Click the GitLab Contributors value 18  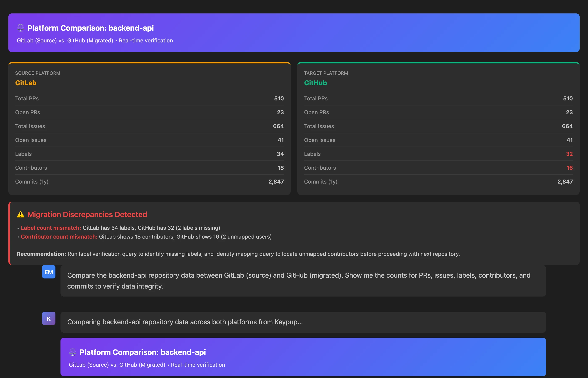(x=281, y=168)
